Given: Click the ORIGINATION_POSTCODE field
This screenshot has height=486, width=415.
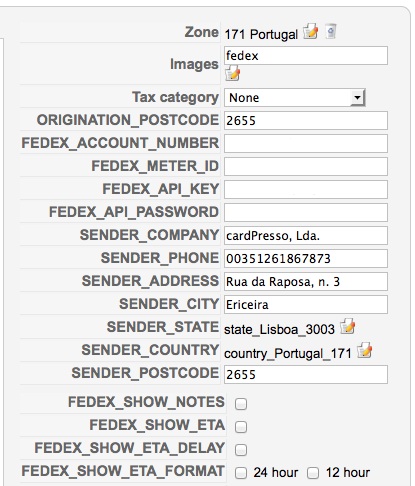Looking at the screenshot, I should coord(306,121).
